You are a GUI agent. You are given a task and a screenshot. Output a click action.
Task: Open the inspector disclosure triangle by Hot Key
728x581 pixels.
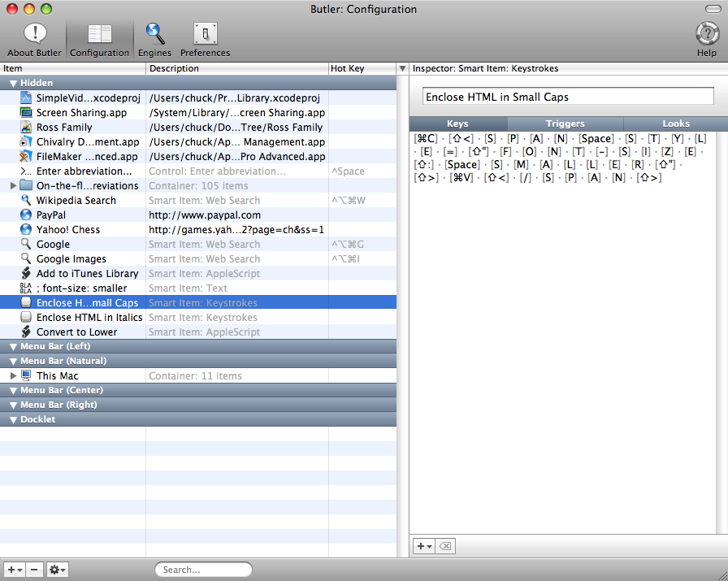pyautogui.click(x=402, y=69)
